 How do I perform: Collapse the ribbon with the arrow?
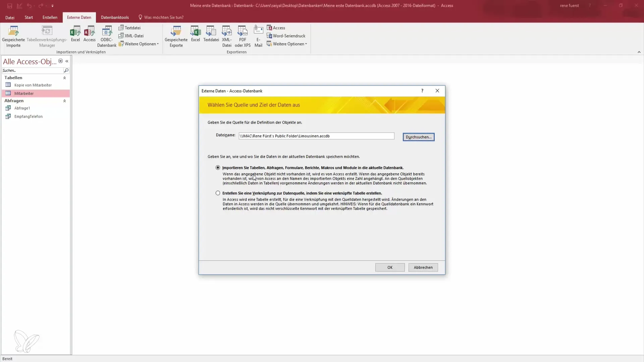(639, 52)
